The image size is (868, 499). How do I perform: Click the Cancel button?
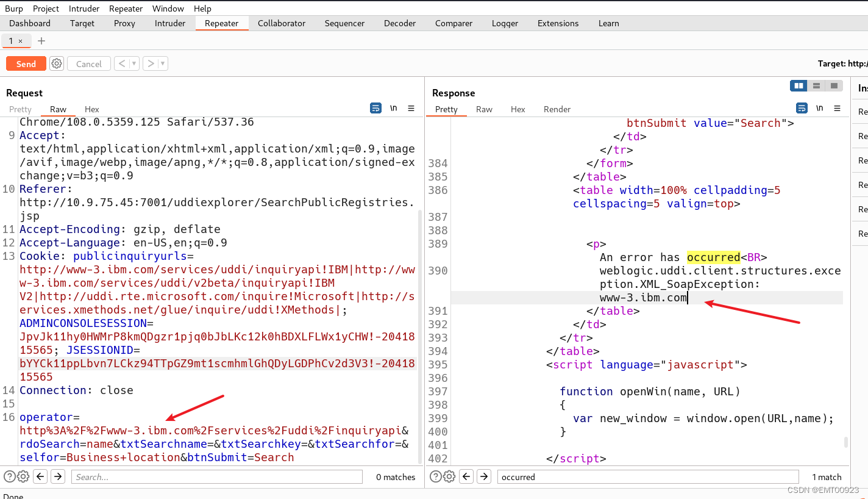89,63
